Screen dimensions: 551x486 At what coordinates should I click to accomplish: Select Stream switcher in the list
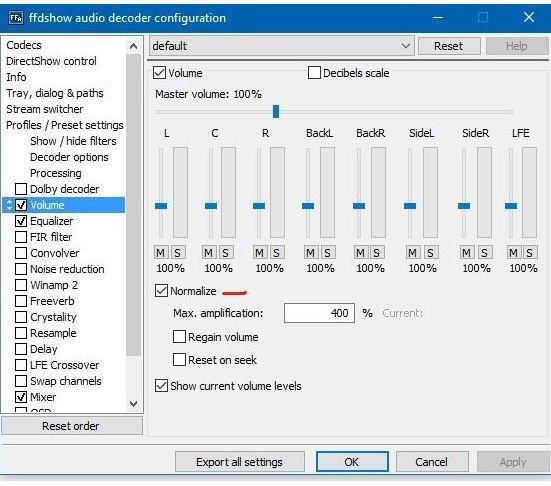(x=45, y=109)
